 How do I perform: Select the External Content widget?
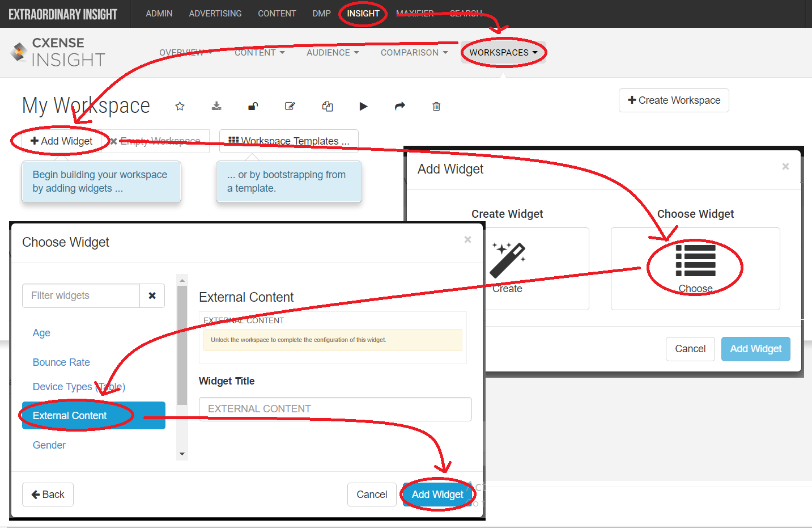coord(93,416)
